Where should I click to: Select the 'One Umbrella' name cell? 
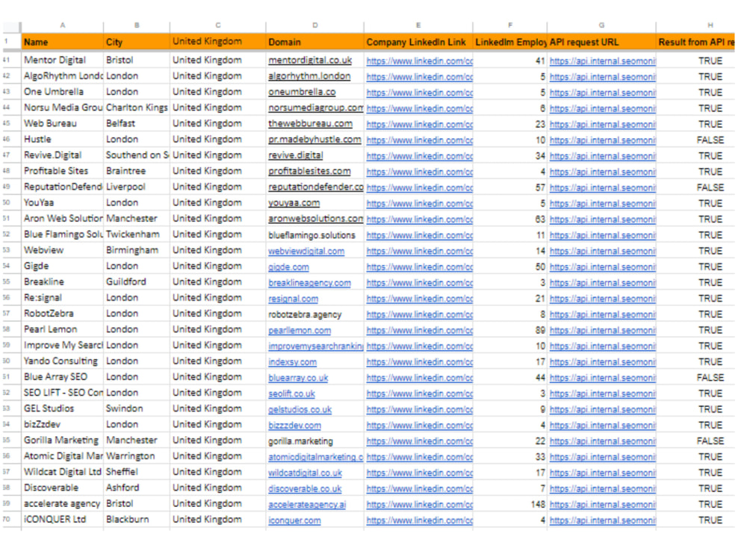coord(63,92)
